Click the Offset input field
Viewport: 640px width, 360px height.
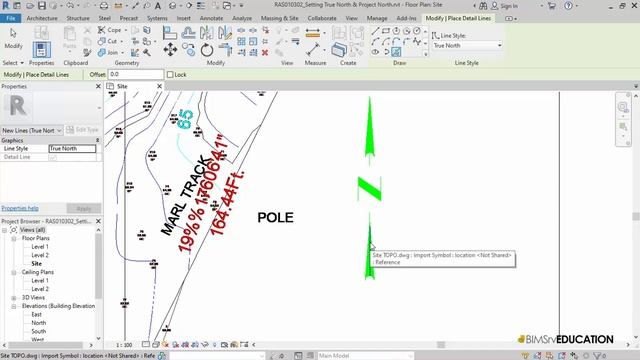click(136, 74)
